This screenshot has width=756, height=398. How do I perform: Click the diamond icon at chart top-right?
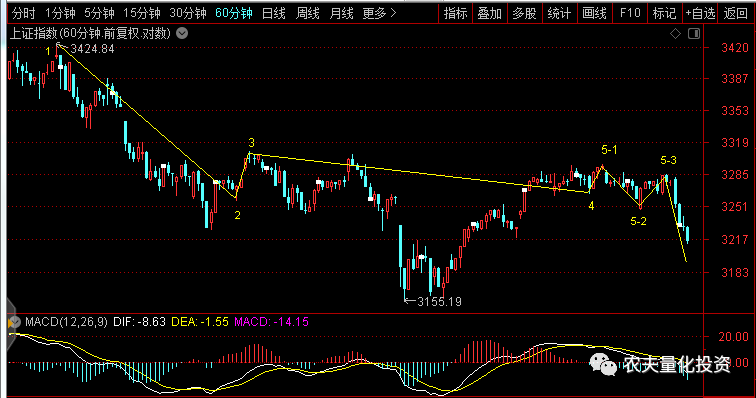(675, 33)
